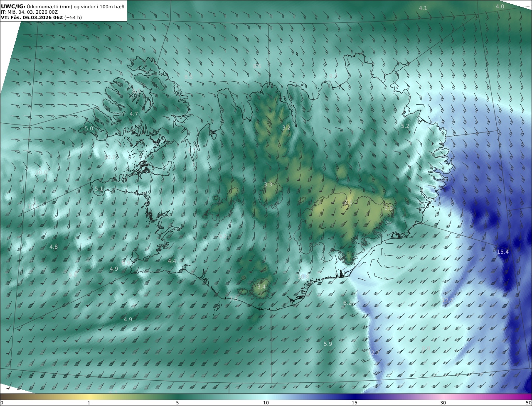Click the 3.4 value on the yellow glacier patch

click(x=261, y=286)
